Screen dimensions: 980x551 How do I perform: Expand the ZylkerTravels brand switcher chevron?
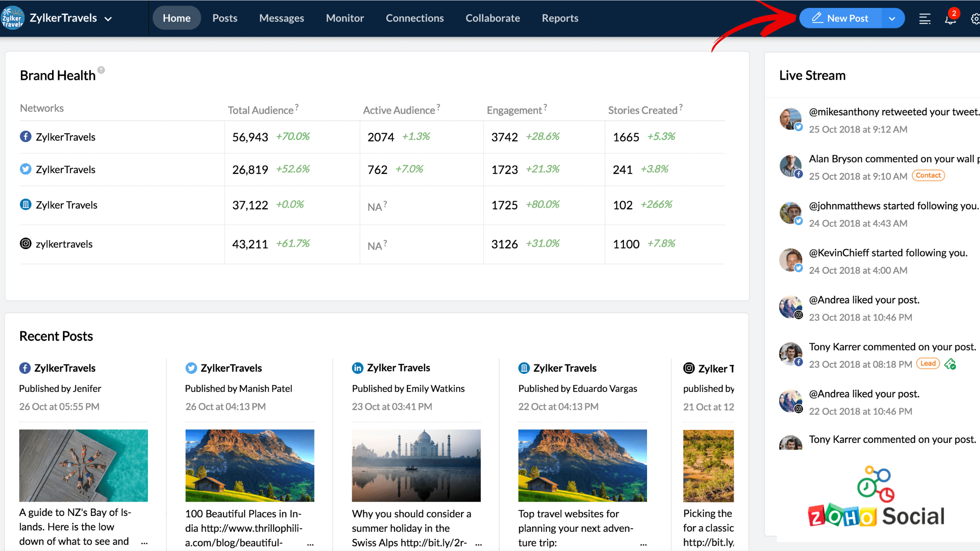click(x=108, y=19)
